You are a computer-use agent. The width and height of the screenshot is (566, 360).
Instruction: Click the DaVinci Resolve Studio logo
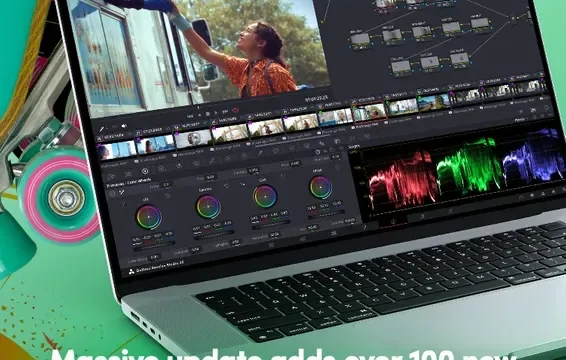[x=132, y=271]
